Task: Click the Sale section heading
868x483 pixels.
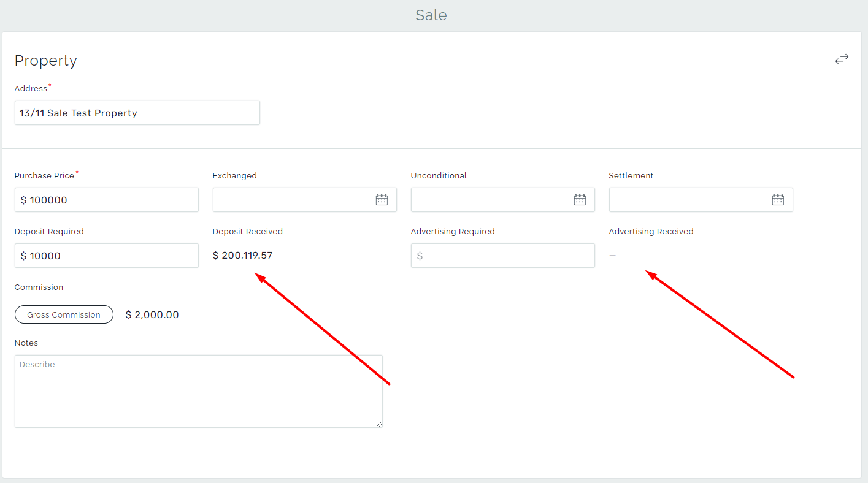Action: click(x=431, y=15)
